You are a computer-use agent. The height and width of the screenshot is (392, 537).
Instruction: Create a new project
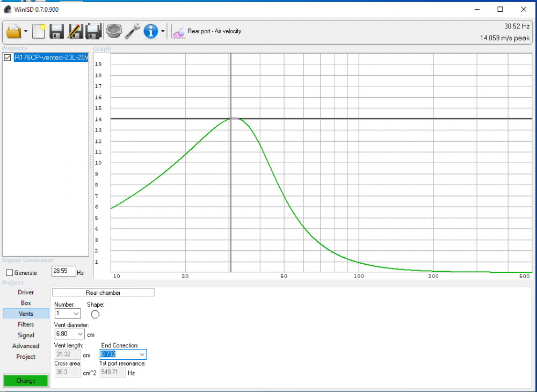[39, 32]
